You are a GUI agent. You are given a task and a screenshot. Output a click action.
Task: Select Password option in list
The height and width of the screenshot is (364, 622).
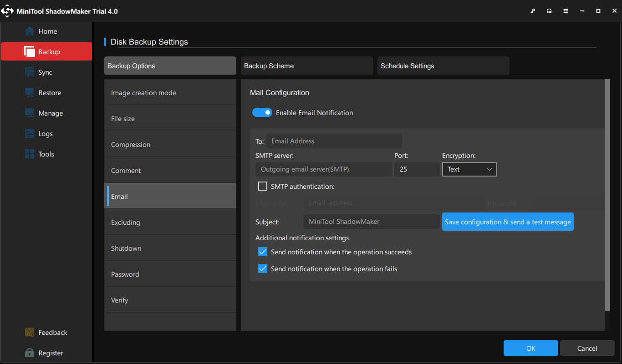click(x=170, y=274)
